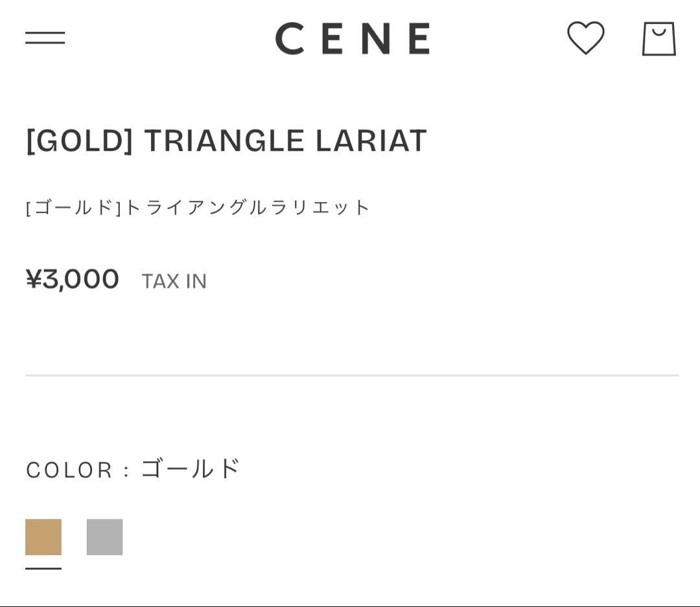This screenshot has width=700, height=607.
Task: Select the gold color swatch
Action: (x=43, y=537)
